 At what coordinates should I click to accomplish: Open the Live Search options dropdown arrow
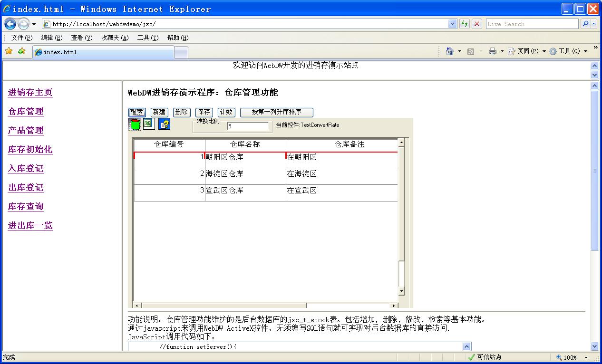coord(594,24)
